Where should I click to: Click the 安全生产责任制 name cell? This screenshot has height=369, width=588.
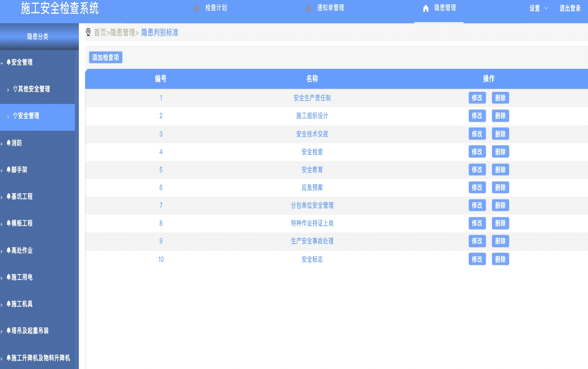tap(312, 98)
